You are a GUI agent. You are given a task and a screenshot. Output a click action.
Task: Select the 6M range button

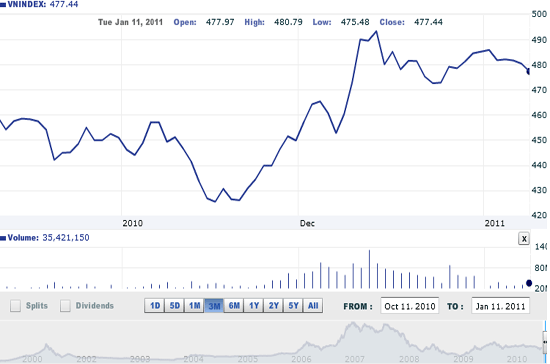(234, 306)
